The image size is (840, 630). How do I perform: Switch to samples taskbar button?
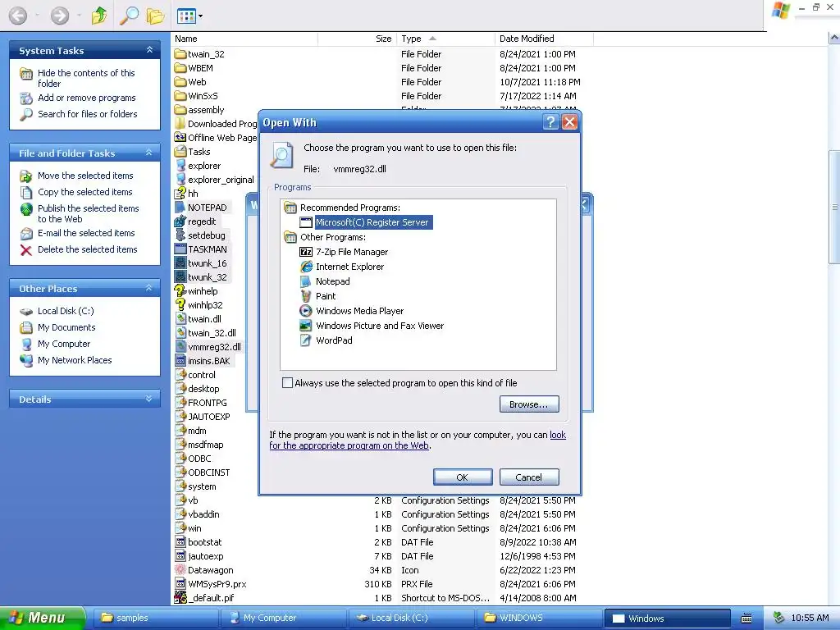[155, 618]
